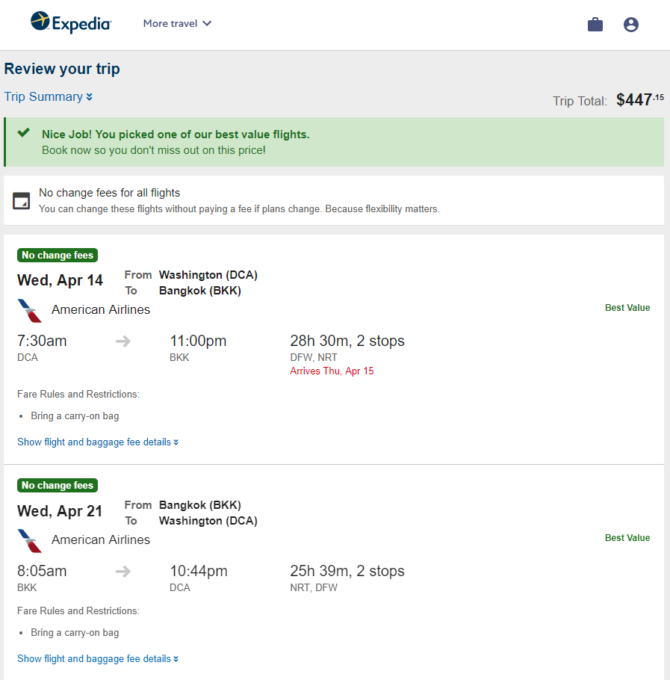Viewport: 670px width, 680px height.
Task: Click the Review your trip heading
Action: pos(62,69)
